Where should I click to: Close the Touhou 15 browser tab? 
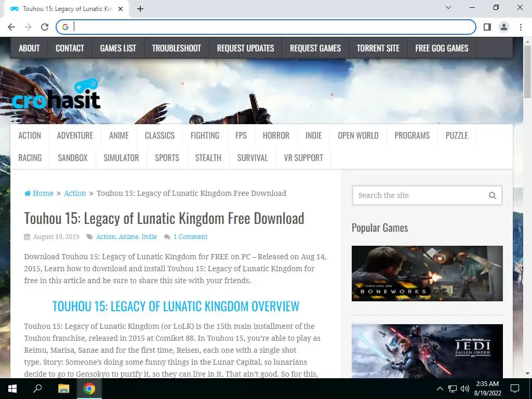point(121,9)
